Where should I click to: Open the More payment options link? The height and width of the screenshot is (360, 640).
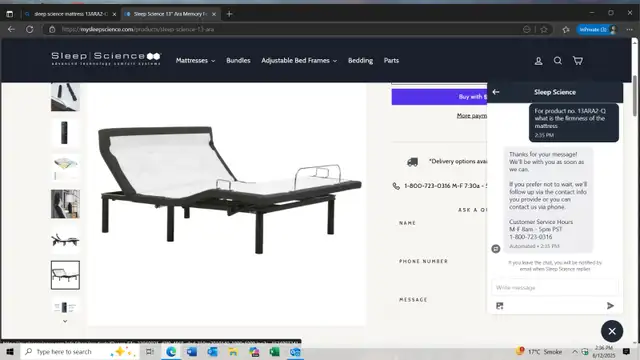pyautogui.click(x=472, y=116)
